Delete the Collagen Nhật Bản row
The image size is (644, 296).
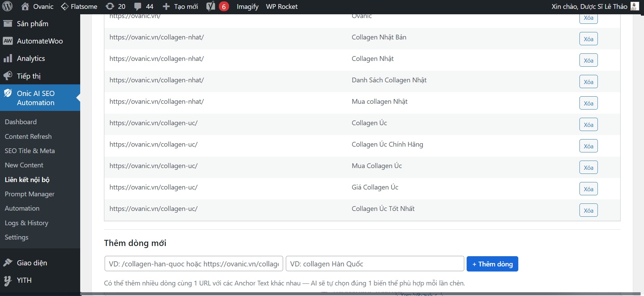(589, 39)
